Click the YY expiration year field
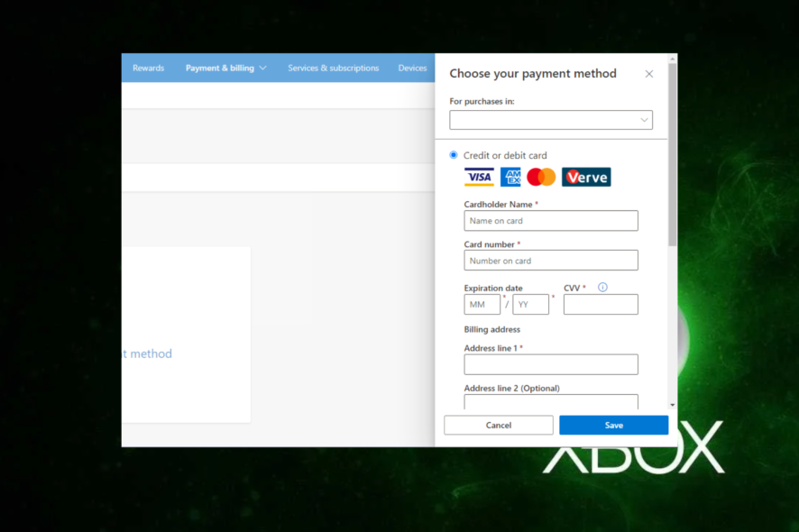 (x=530, y=304)
